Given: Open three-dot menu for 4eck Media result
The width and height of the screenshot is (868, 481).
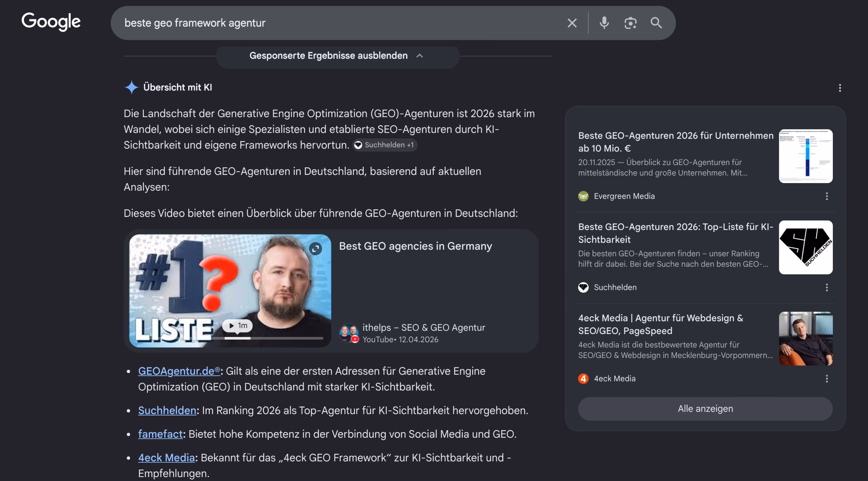Looking at the screenshot, I should [827, 379].
